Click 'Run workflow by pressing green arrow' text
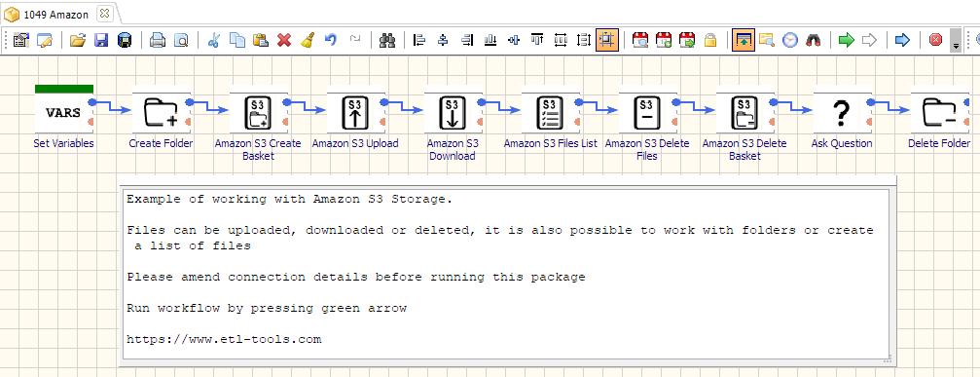This screenshot has width=980, height=377. pyautogui.click(x=267, y=308)
